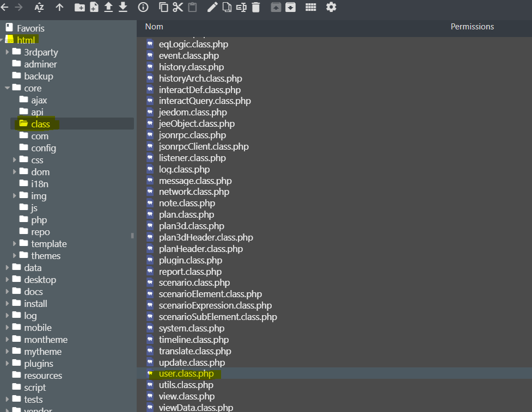532x412 pixels.
Task: Click the create archive icon
Action: click(x=290, y=7)
